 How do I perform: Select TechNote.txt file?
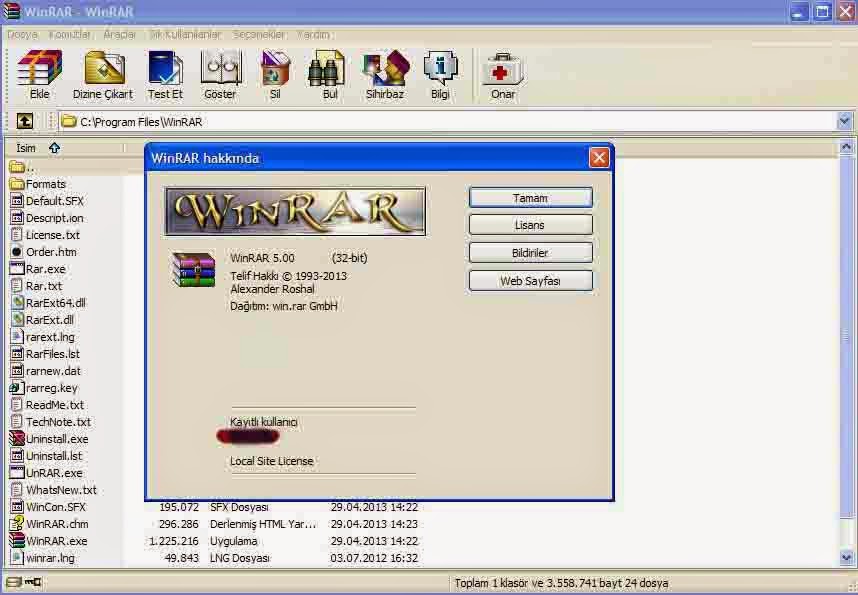coord(50,421)
